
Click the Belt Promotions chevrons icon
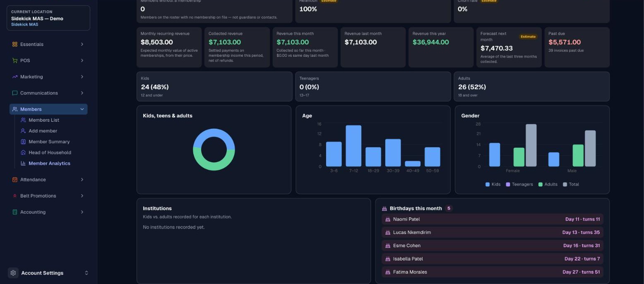tap(15, 196)
